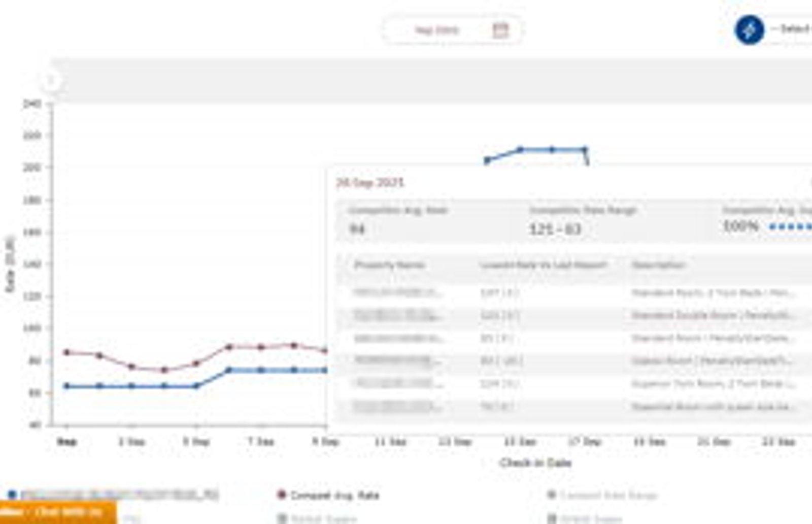Open the Select dropdown at top right
Viewport: 812px width, 524px height.
click(x=792, y=29)
